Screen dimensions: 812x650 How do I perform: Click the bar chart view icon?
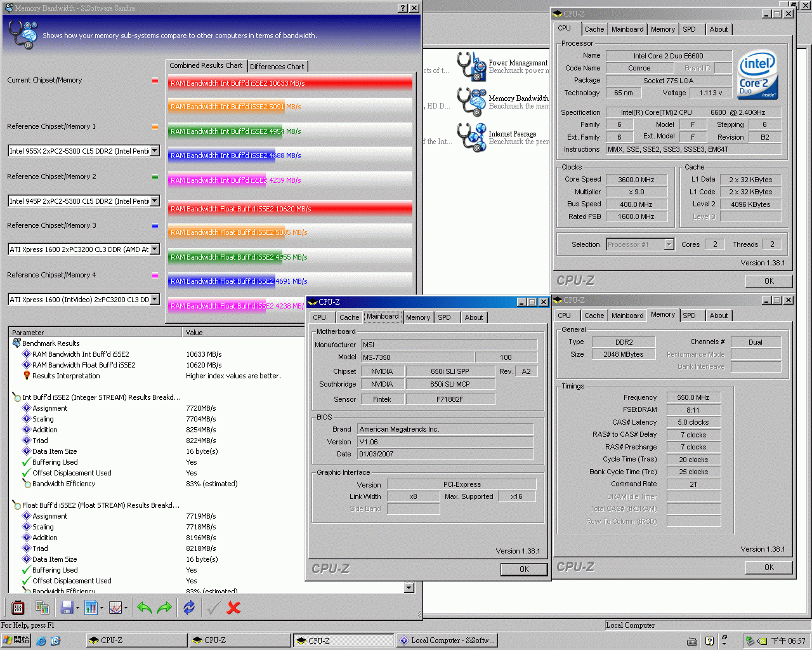(91, 608)
